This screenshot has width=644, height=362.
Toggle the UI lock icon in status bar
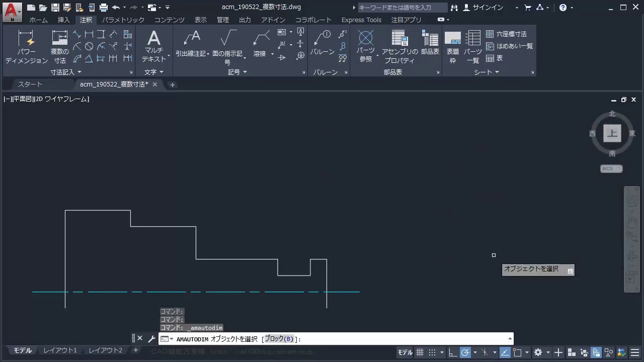[x=596, y=352]
